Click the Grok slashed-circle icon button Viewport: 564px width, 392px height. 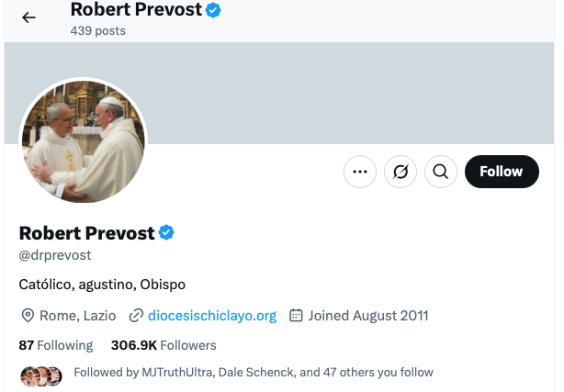[400, 172]
